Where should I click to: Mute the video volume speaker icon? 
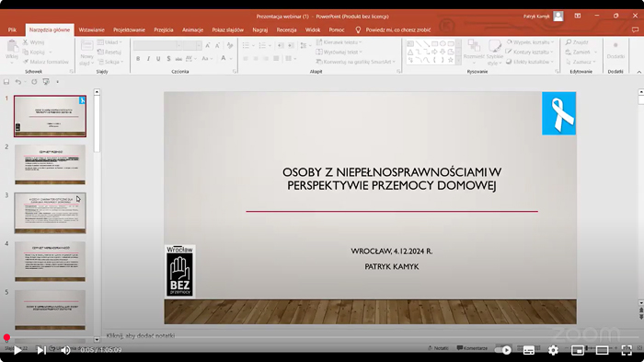point(65,350)
